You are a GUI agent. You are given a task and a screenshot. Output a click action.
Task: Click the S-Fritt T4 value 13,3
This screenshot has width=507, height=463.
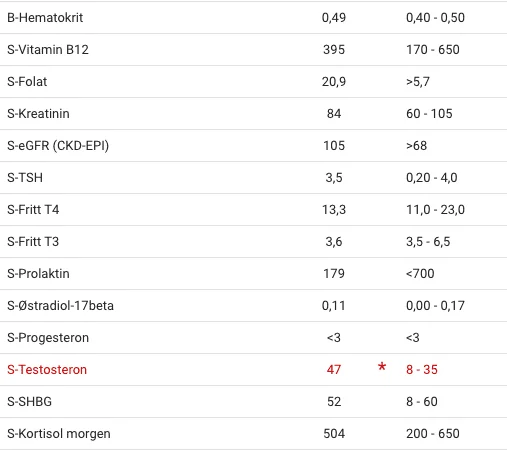(x=334, y=210)
